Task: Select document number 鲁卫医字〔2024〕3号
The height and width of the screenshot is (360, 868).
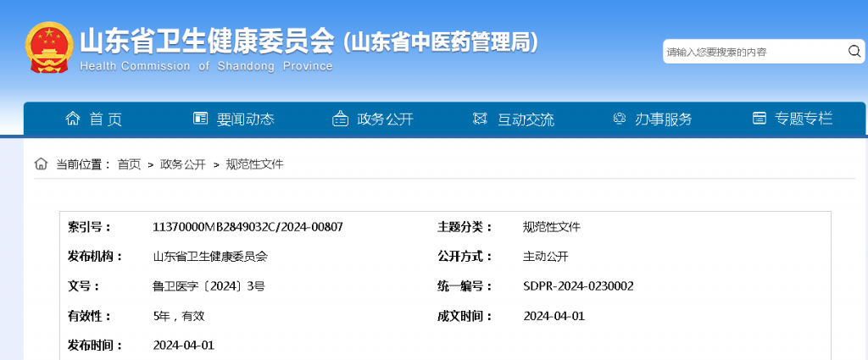Action: tap(209, 286)
